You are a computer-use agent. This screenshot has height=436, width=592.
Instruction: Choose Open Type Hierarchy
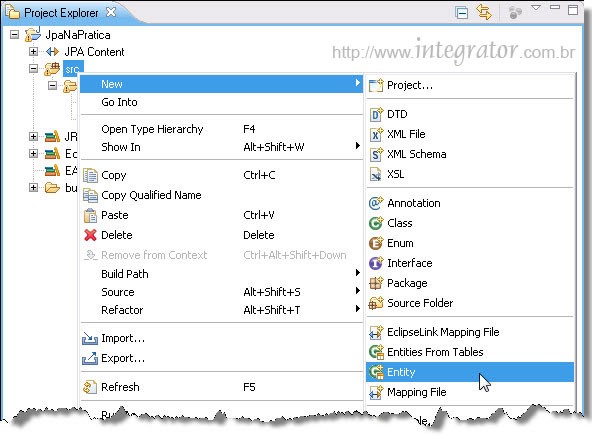(x=222, y=129)
